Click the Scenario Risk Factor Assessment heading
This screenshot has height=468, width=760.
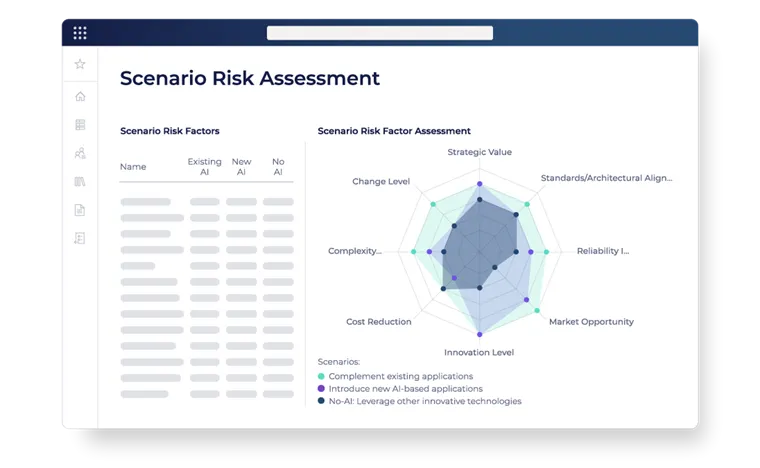pos(394,131)
